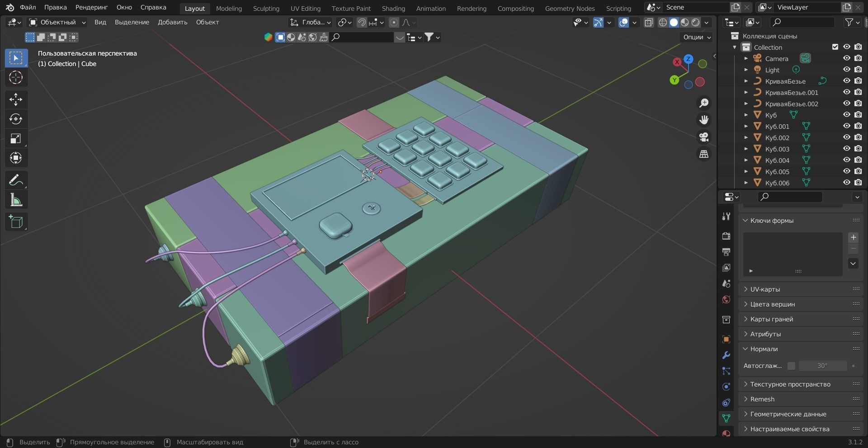Switch to wireframe viewport shading
The width and height of the screenshot is (868, 448).
tap(663, 23)
